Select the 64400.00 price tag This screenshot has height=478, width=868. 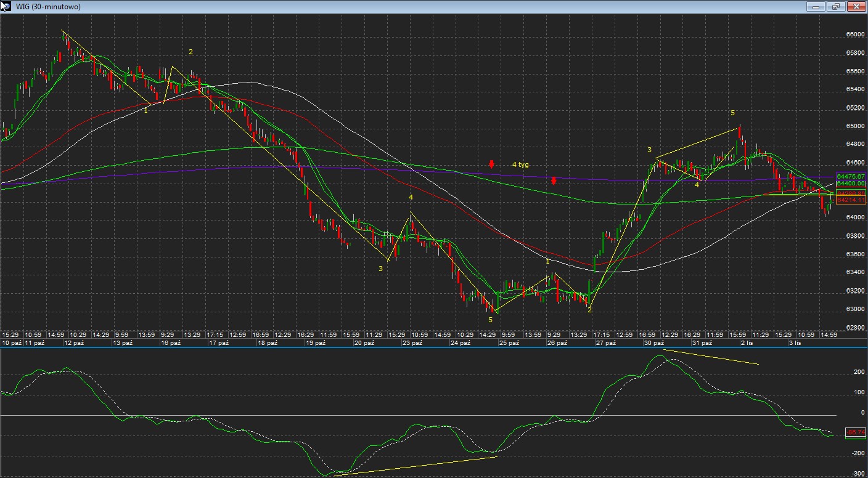click(x=851, y=183)
